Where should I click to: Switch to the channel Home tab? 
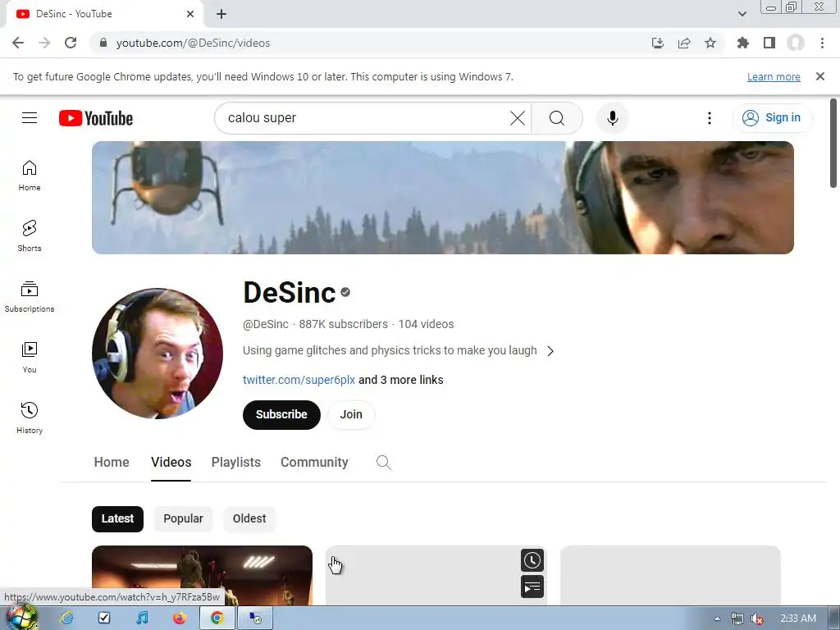tap(112, 463)
